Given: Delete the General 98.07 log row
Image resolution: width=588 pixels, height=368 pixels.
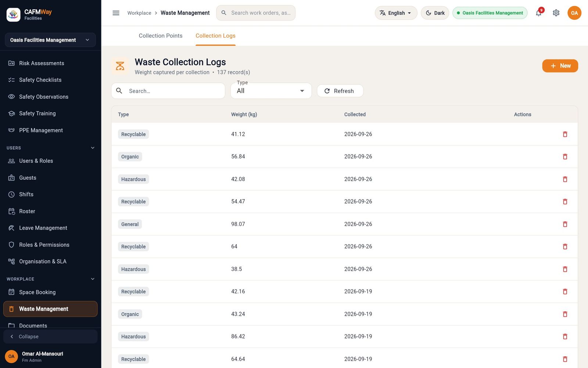Looking at the screenshot, I should click(x=565, y=224).
